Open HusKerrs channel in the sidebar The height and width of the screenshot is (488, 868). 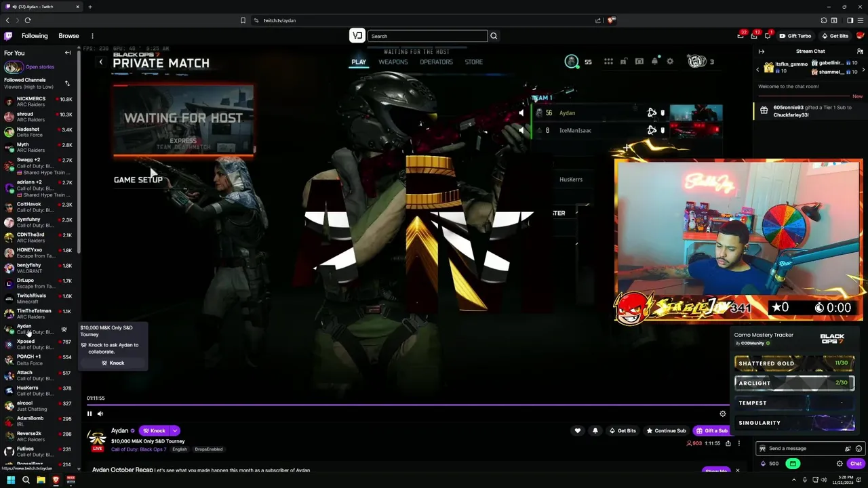coord(39,390)
